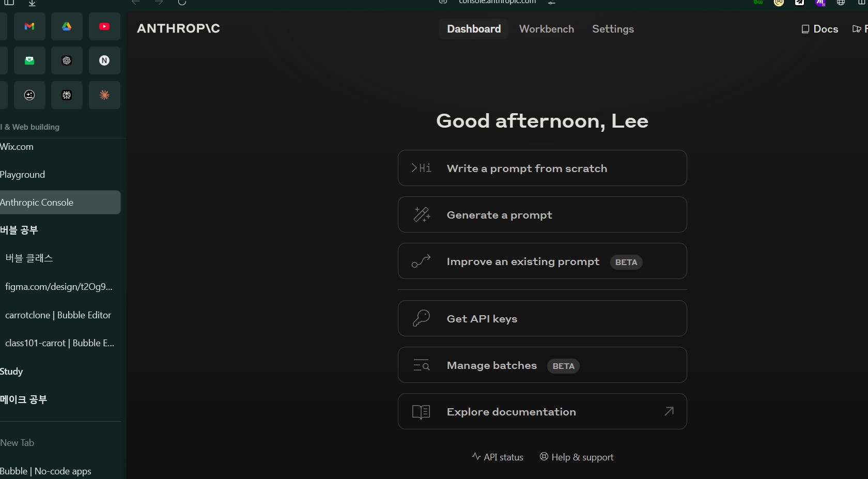Select the Anthropic Console sidebar tab
The width and height of the screenshot is (868, 479).
(x=60, y=203)
